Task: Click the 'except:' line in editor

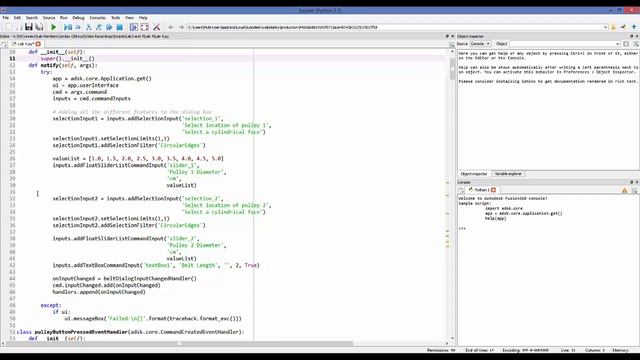Action: pos(51,305)
